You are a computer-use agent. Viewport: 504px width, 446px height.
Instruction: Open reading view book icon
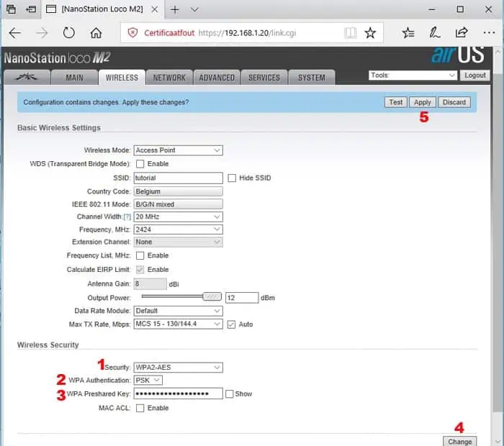(x=350, y=33)
